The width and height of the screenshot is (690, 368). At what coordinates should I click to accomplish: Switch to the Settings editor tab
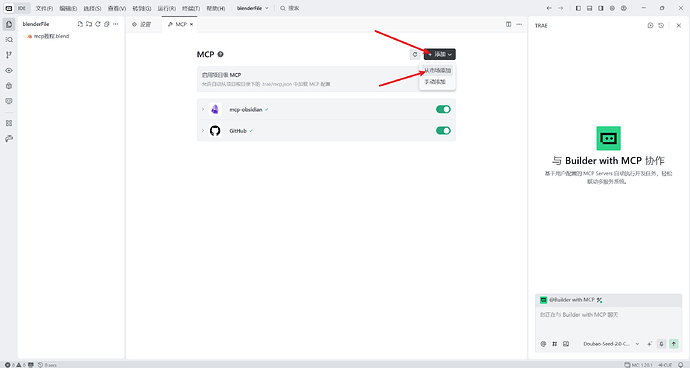pos(142,24)
